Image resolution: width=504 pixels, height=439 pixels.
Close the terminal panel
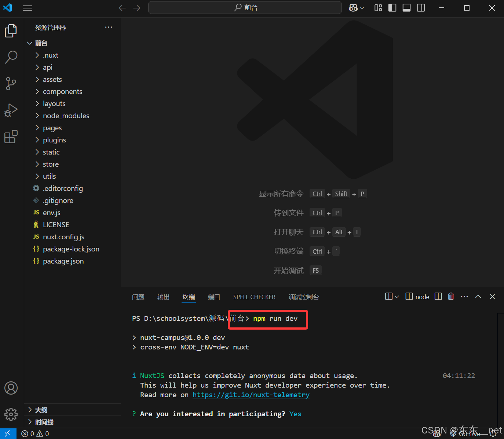pyautogui.click(x=493, y=297)
